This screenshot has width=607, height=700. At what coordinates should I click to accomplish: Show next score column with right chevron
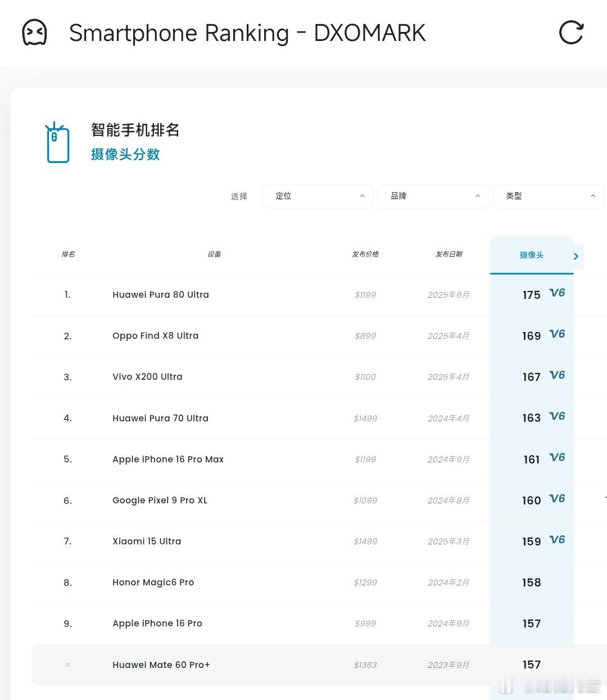(576, 256)
